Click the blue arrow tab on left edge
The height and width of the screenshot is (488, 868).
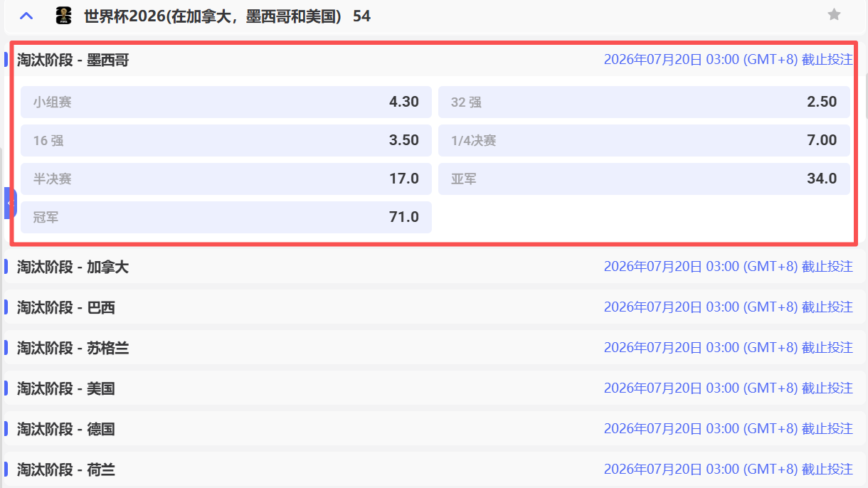tap(9, 203)
